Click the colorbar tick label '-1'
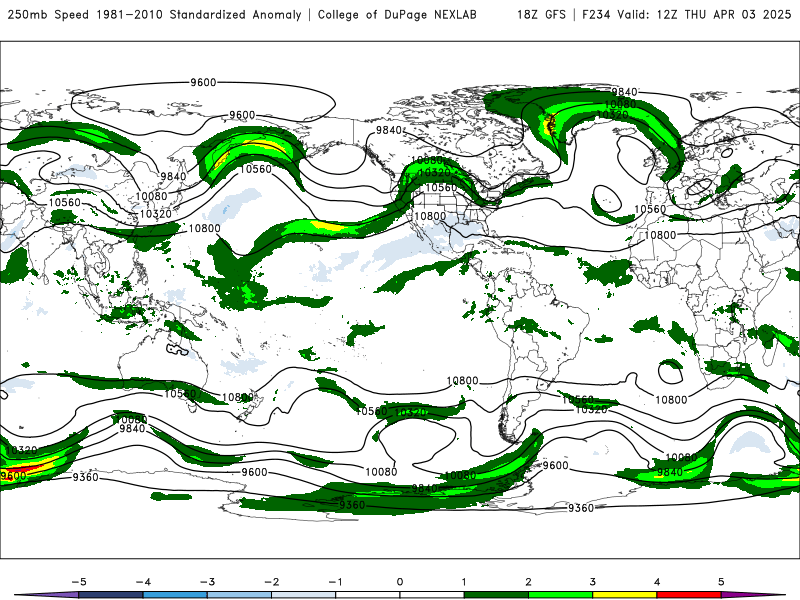 click(335, 582)
